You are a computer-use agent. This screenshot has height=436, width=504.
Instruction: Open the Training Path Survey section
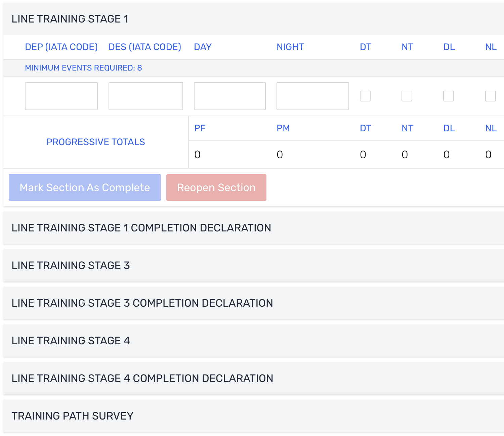click(72, 416)
